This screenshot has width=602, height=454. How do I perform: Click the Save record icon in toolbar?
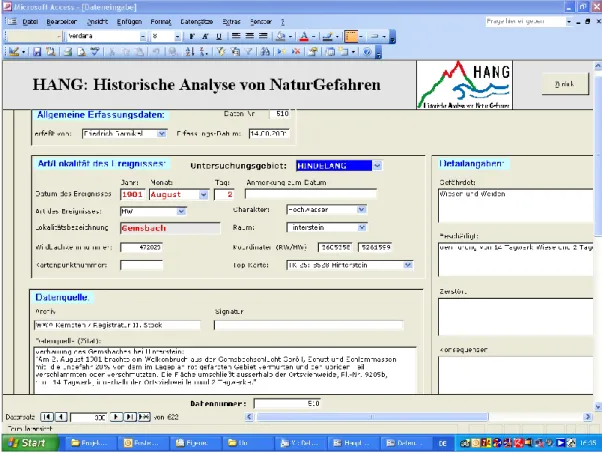point(37,51)
